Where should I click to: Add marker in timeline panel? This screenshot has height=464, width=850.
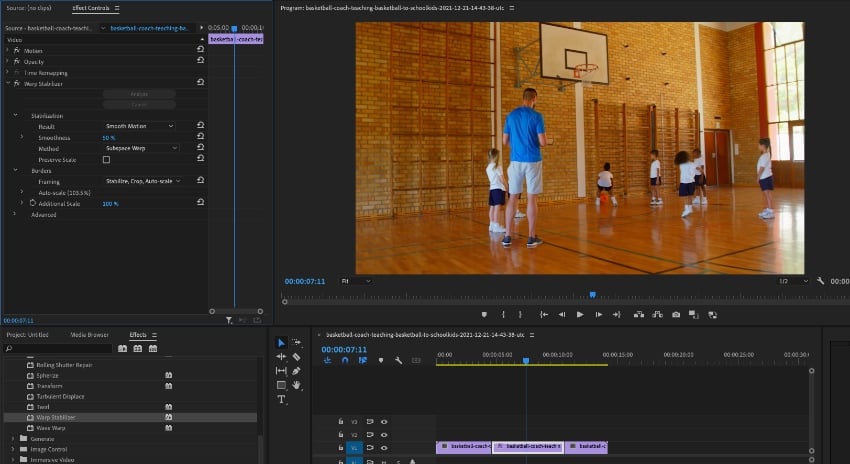(x=381, y=360)
